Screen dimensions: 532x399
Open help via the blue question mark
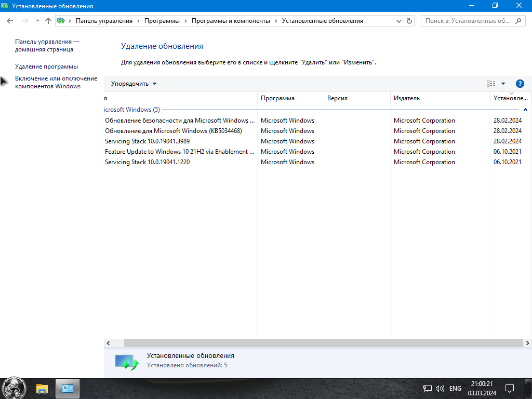tap(520, 84)
